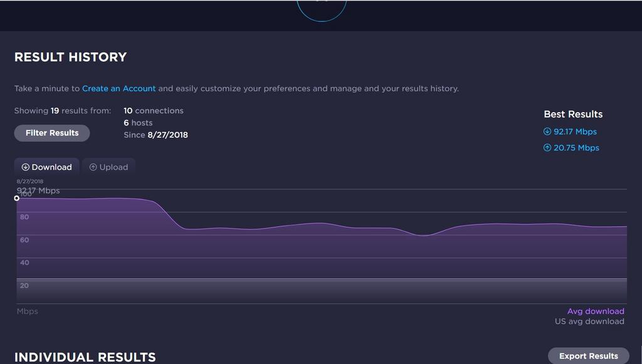Click the download icon beside 92.17 Mbps

pos(547,132)
